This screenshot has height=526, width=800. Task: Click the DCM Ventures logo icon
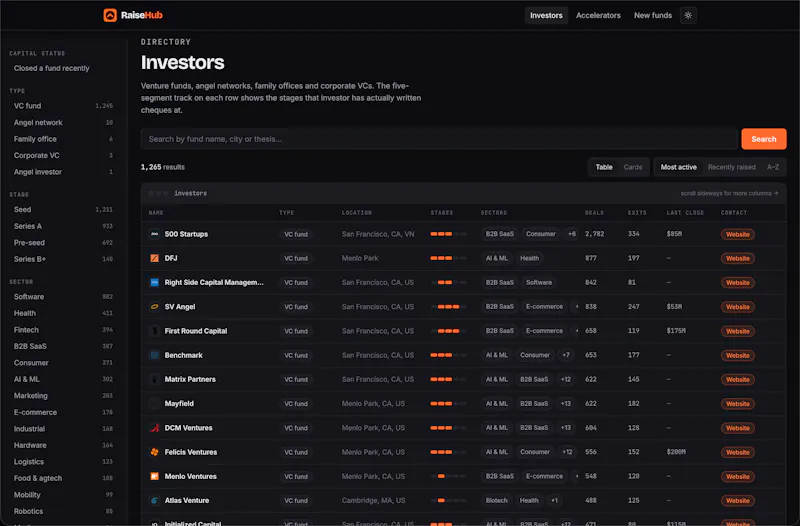pos(154,428)
